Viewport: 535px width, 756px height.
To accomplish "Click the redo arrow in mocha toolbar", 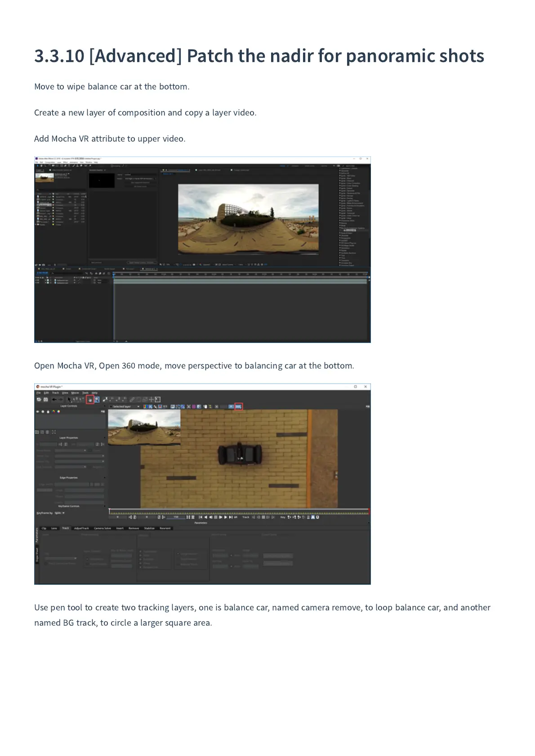I will tap(61, 400).
